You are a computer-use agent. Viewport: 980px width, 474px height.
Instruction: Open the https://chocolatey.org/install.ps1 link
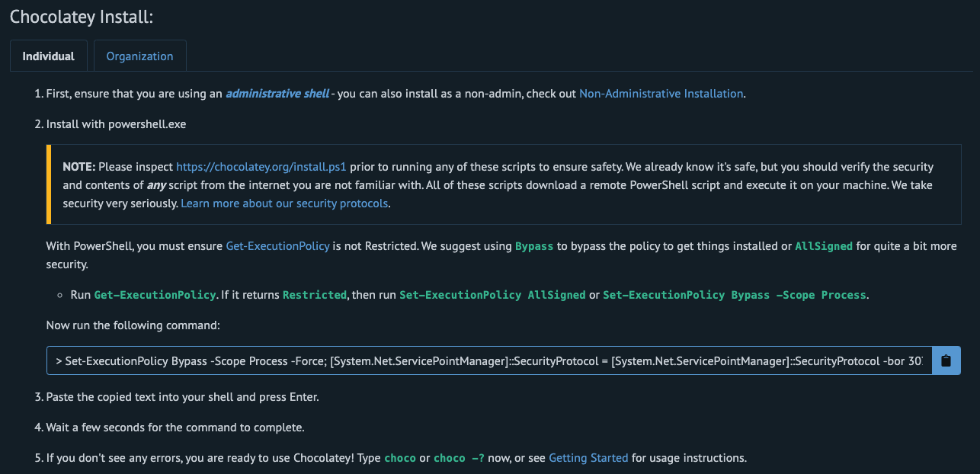(x=261, y=166)
